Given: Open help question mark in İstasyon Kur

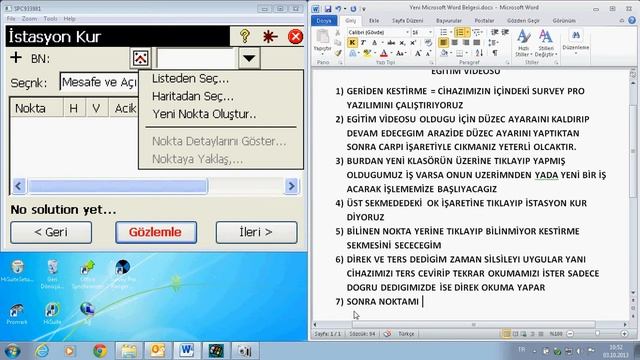Looking at the screenshot, I should point(245,36).
